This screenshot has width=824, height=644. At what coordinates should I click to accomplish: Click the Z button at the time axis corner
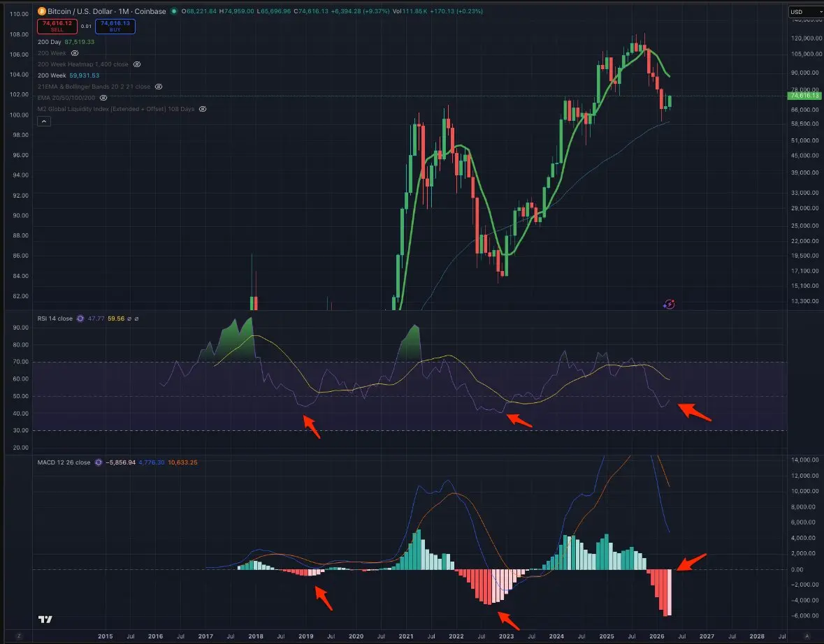coord(19,636)
